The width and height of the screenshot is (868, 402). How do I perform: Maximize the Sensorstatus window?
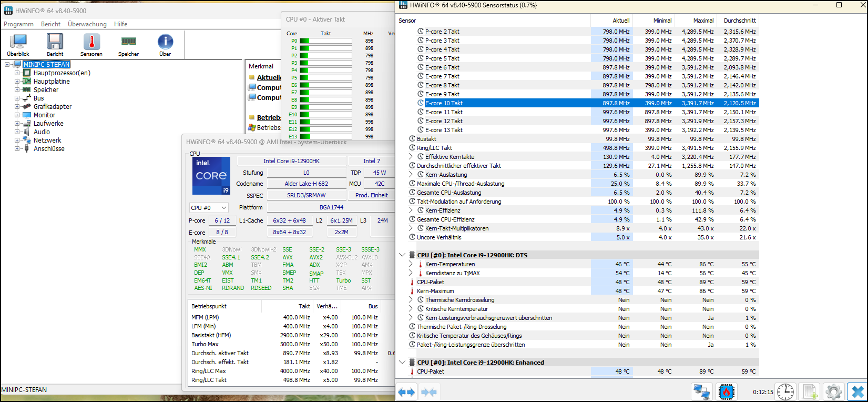[x=839, y=5]
